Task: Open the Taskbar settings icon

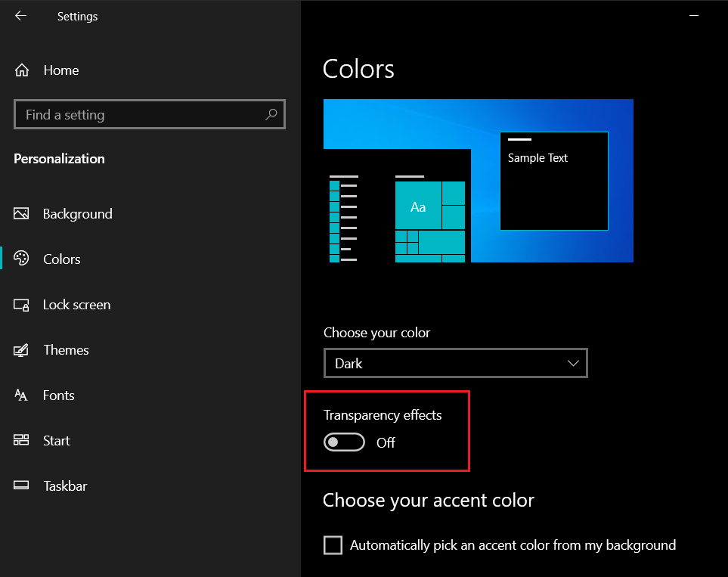Action: point(22,486)
